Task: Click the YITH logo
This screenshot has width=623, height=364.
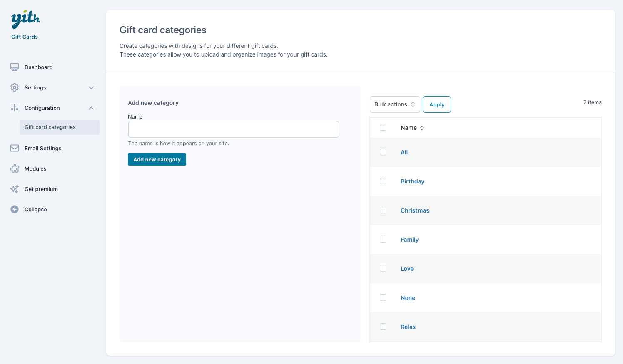Action: pyautogui.click(x=25, y=19)
